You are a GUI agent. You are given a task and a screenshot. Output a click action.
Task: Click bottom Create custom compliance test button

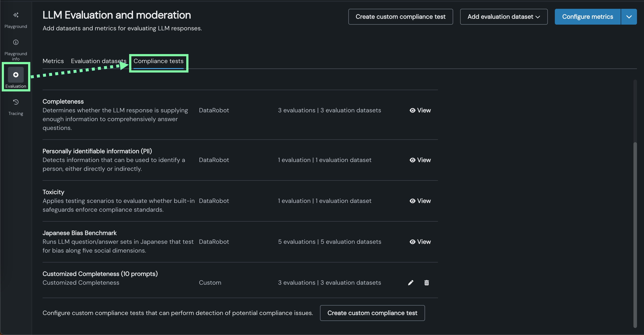point(372,313)
